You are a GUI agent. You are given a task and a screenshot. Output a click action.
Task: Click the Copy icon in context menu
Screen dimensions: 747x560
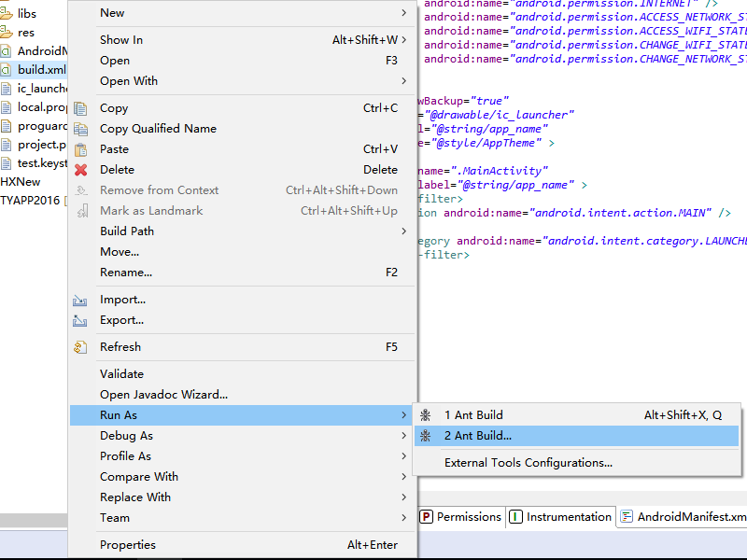pyautogui.click(x=80, y=108)
